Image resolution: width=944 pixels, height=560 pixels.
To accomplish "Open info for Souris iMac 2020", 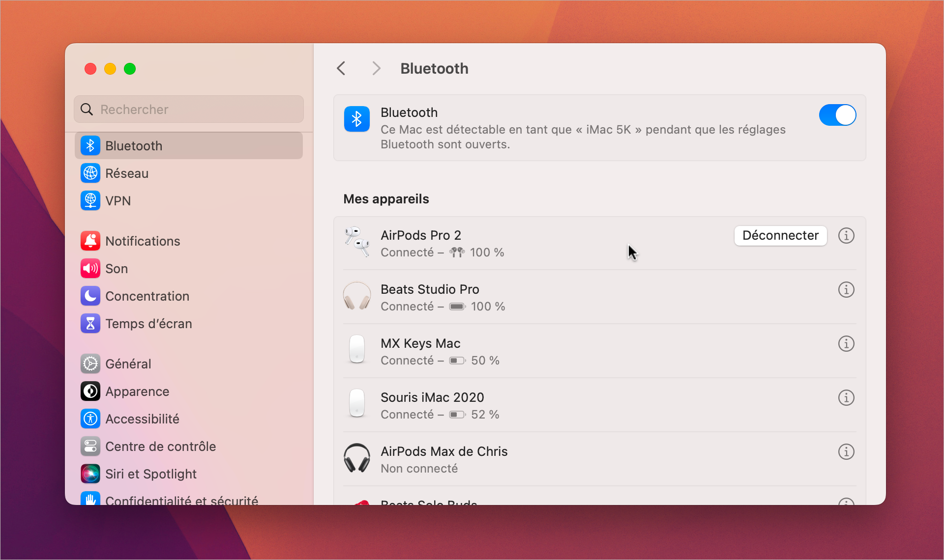I will 846,398.
